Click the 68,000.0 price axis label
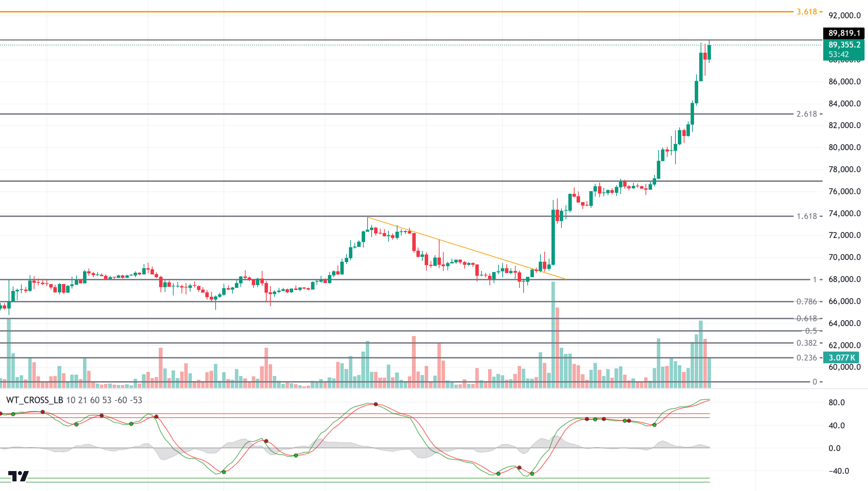The width and height of the screenshot is (868, 491). click(x=844, y=279)
